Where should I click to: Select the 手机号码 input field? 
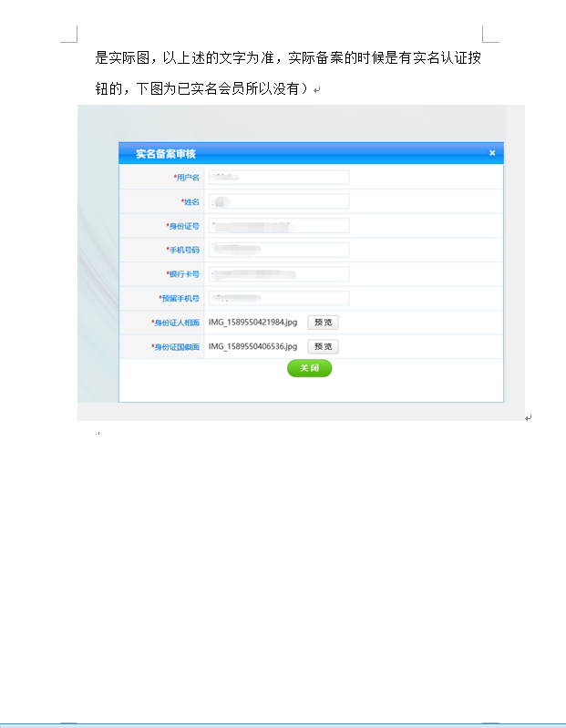279,250
